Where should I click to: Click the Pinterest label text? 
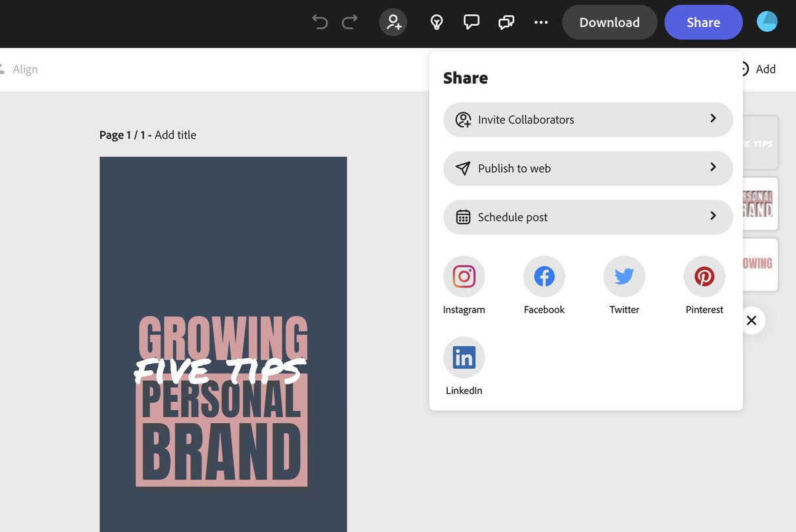click(704, 310)
